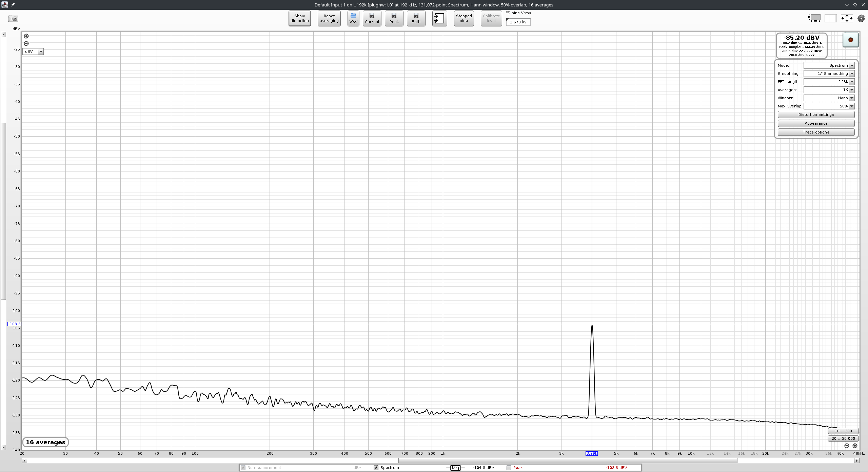The image size is (868, 472).
Task: Capture graph image with camera icon
Action: tap(13, 19)
